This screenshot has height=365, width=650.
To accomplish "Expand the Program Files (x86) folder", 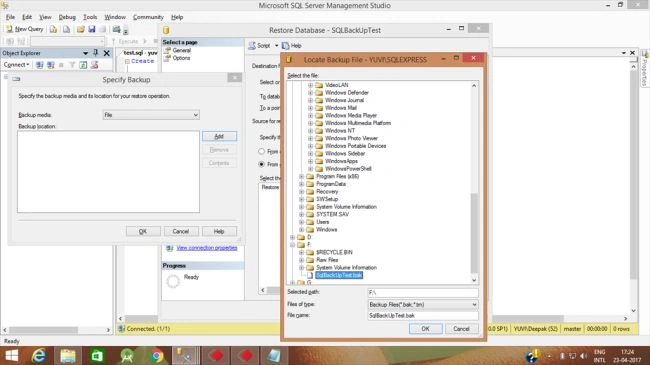I will click(x=301, y=176).
